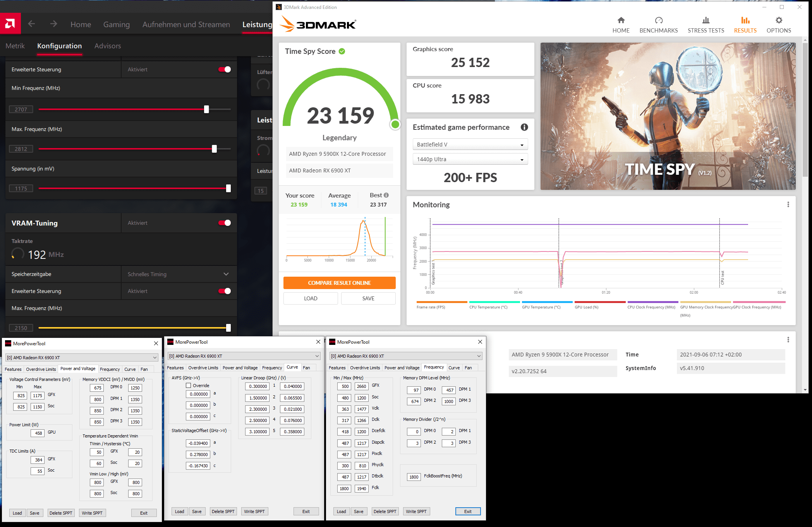
Task: Toggle the GPU Erweiterte Steuerung switch
Action: 225,69
